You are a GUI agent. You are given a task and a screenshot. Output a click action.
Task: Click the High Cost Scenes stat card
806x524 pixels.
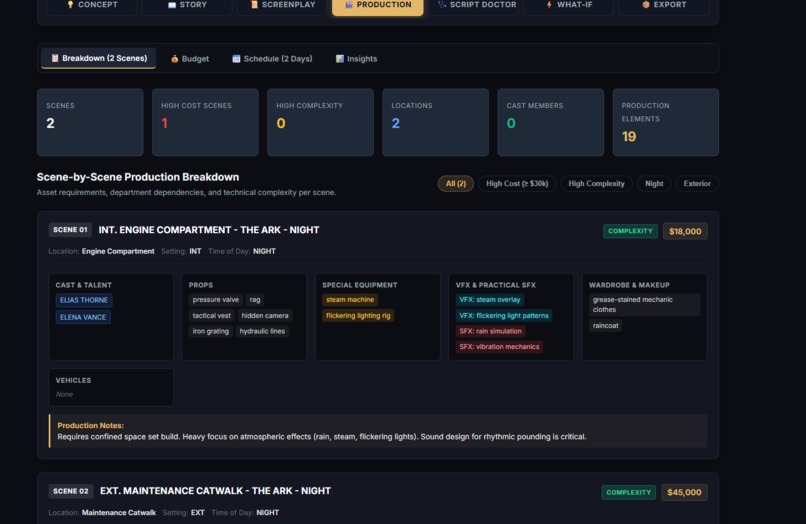(x=205, y=122)
